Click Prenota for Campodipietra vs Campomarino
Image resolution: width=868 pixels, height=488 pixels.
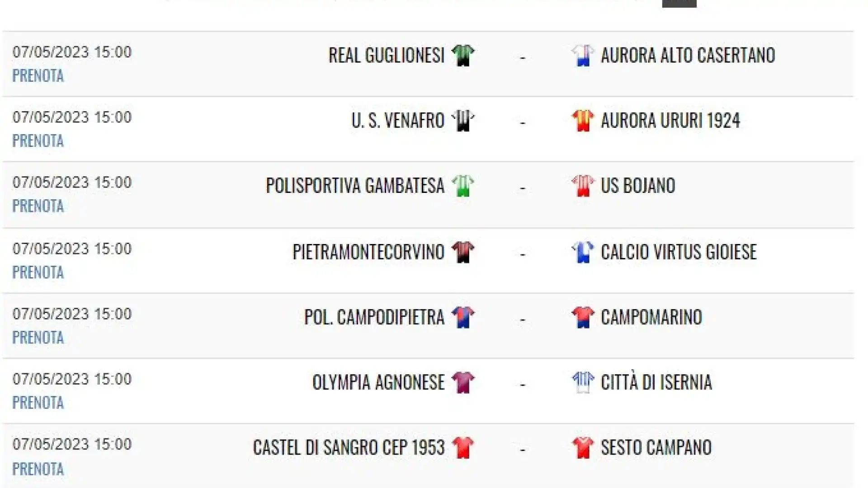[x=38, y=338]
